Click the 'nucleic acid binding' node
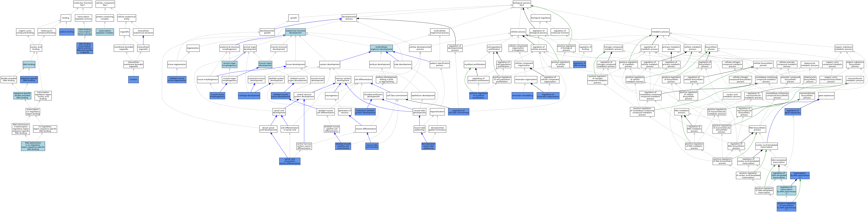868x212 pixels. (36, 48)
